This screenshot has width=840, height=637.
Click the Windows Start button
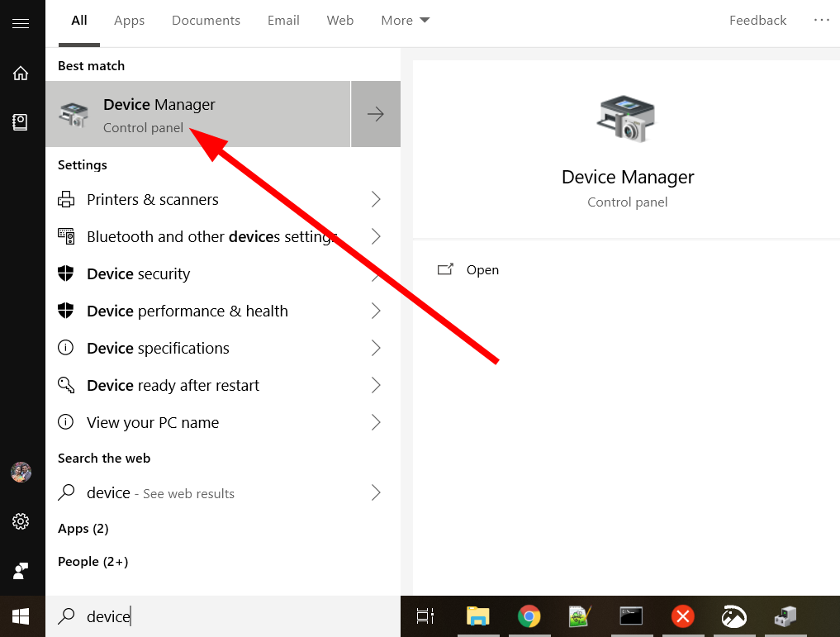(22, 616)
